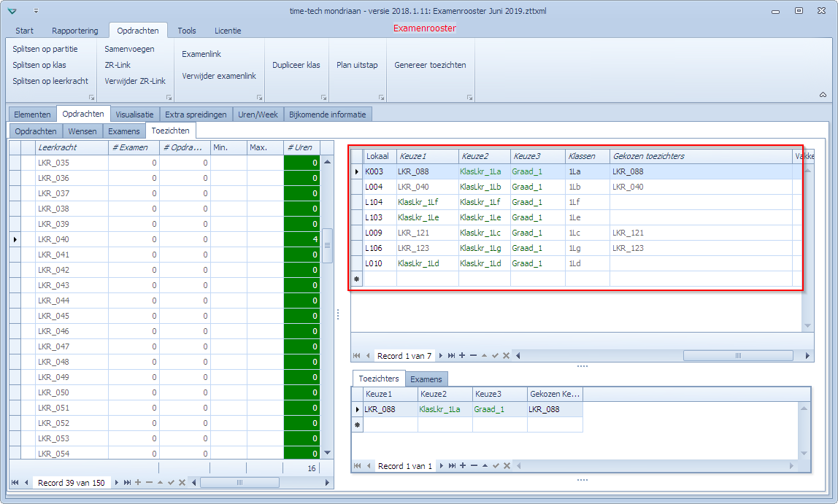Add a new record in the Lokaal navigator
Viewport: 838px width, 504px height.
(462, 356)
